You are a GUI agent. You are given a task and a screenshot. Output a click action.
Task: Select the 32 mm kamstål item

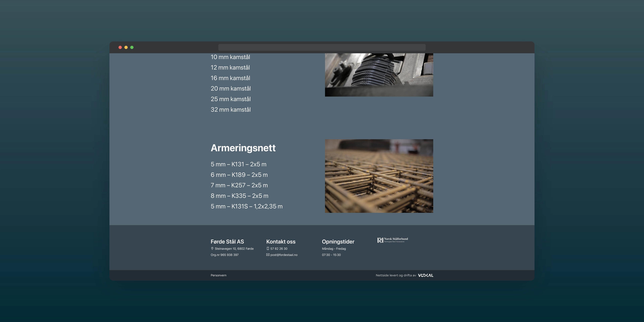click(x=230, y=110)
